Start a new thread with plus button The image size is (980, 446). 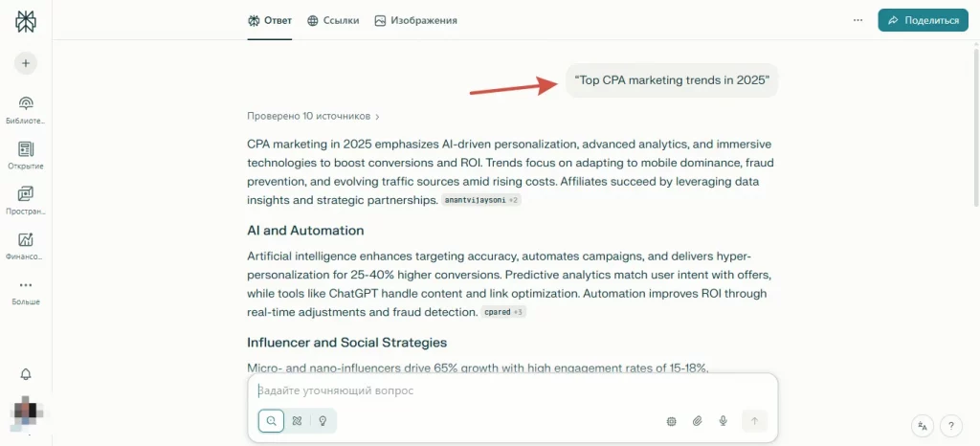[26, 63]
